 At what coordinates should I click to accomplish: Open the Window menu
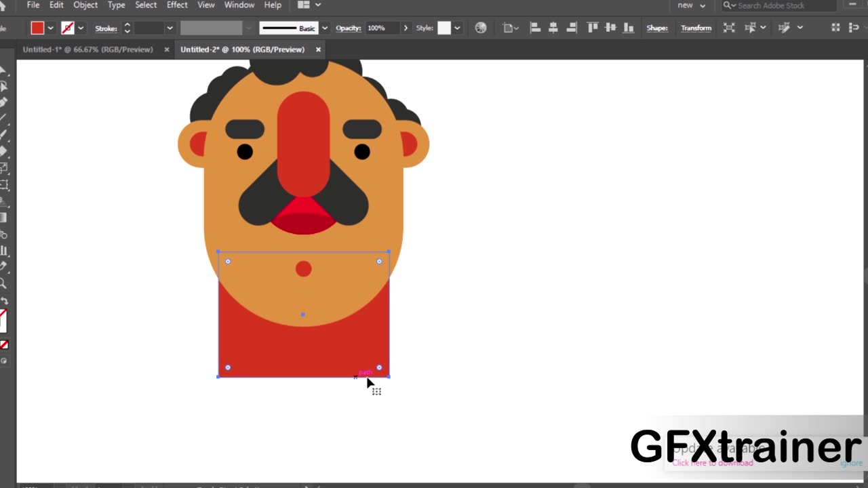[x=239, y=5]
